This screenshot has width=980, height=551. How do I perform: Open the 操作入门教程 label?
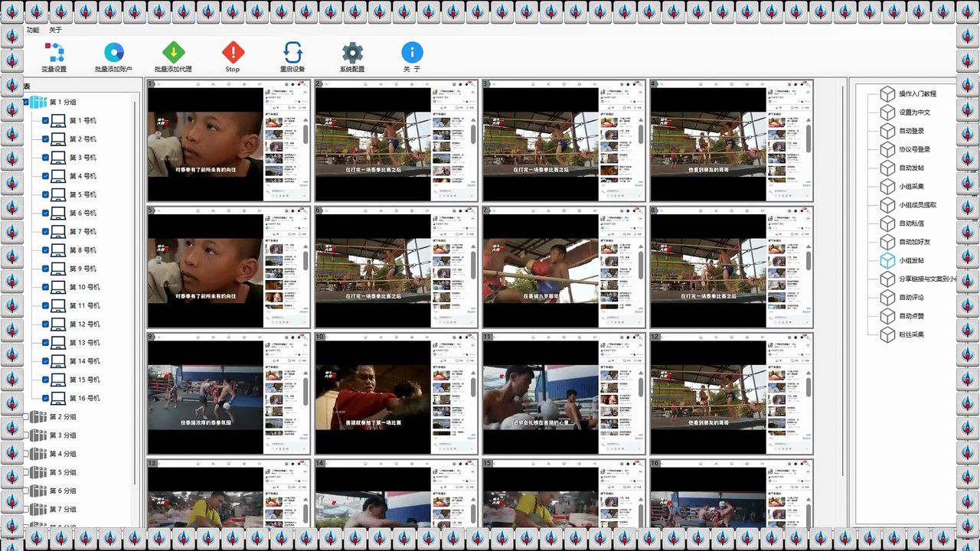tap(917, 93)
